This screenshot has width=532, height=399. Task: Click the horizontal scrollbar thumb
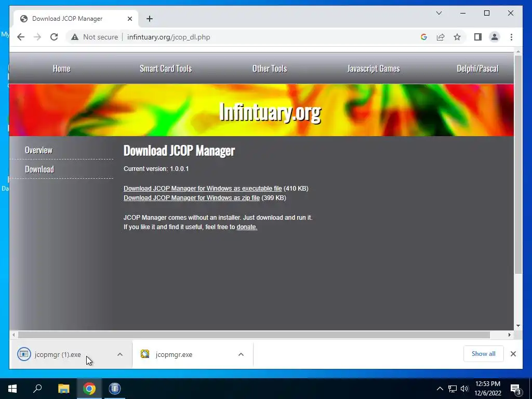coord(254,335)
